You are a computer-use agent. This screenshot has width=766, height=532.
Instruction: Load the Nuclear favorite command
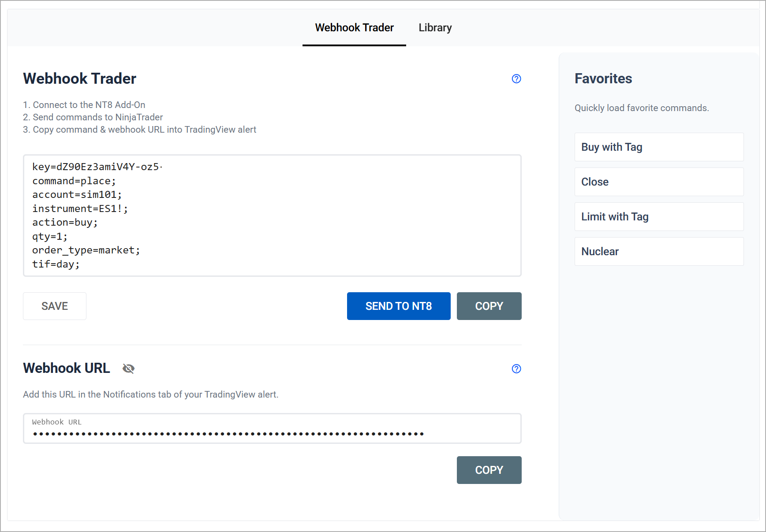pyautogui.click(x=659, y=252)
